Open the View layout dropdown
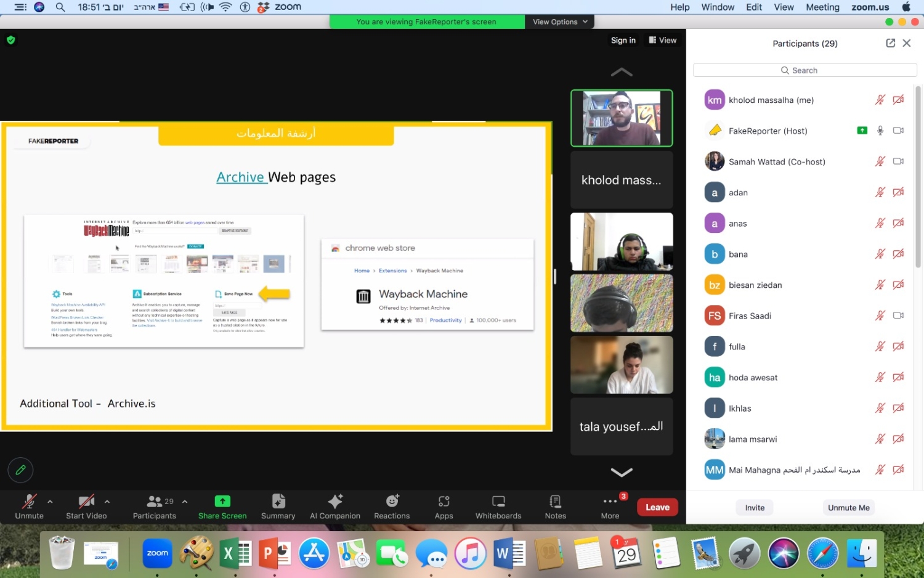924x578 pixels. (662, 40)
